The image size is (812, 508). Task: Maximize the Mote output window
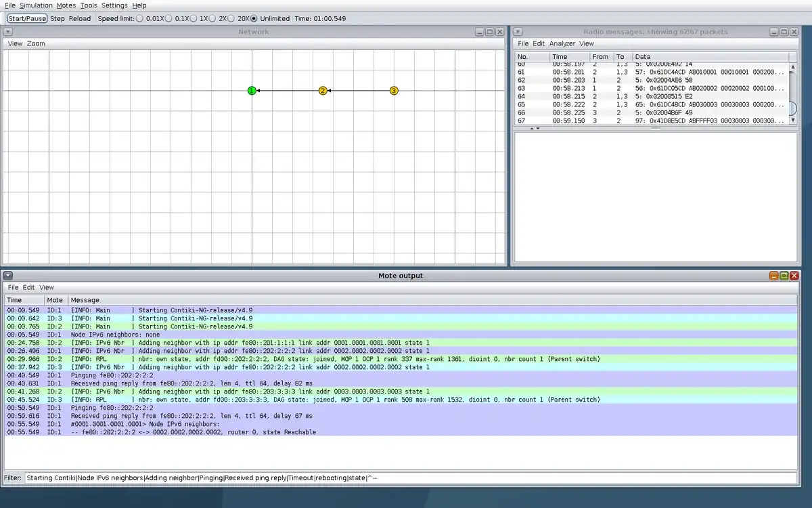(784, 276)
